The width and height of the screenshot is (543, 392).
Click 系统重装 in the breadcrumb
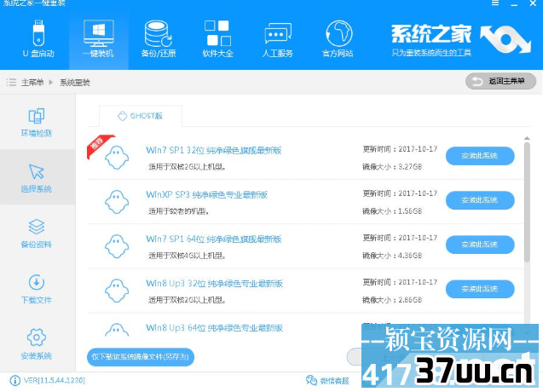click(75, 83)
